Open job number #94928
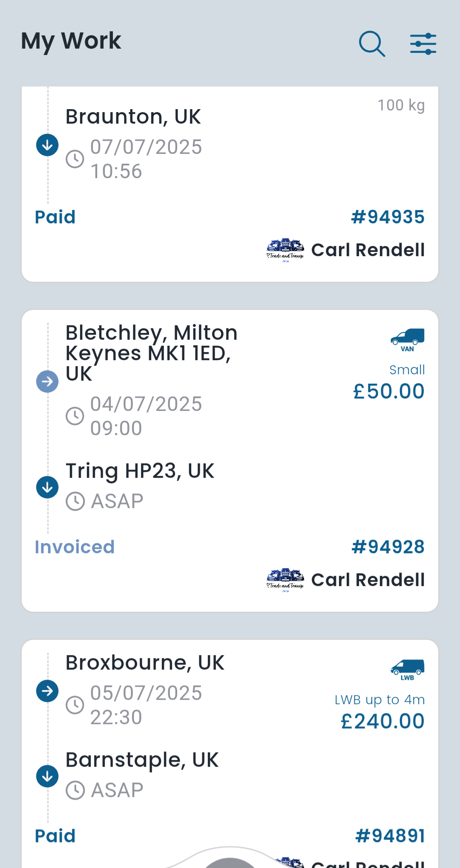This screenshot has width=460, height=868. tap(388, 547)
